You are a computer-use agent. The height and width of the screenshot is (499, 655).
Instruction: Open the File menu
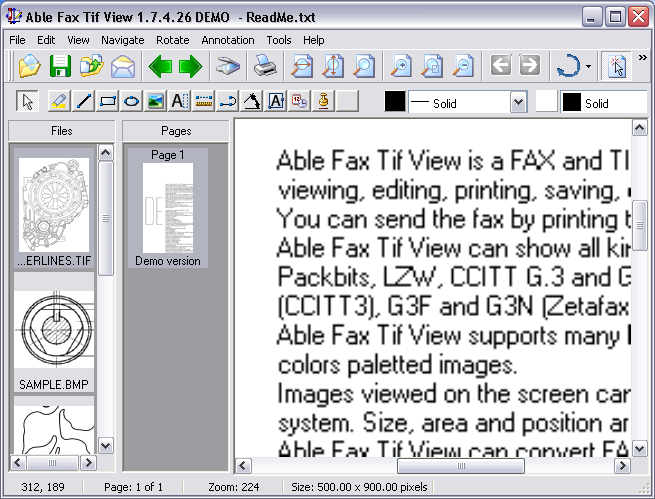tap(17, 40)
